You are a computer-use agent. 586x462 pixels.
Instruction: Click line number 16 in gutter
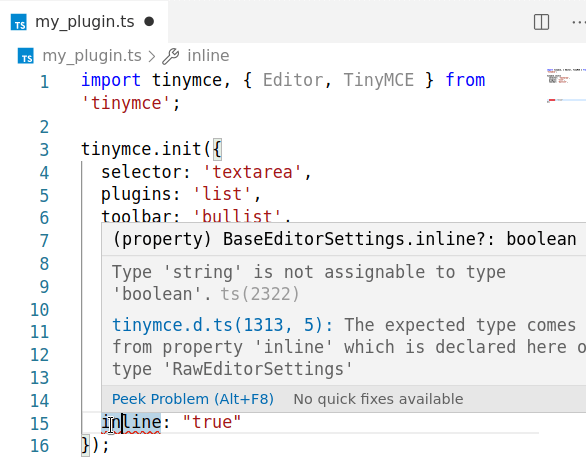[40, 446]
